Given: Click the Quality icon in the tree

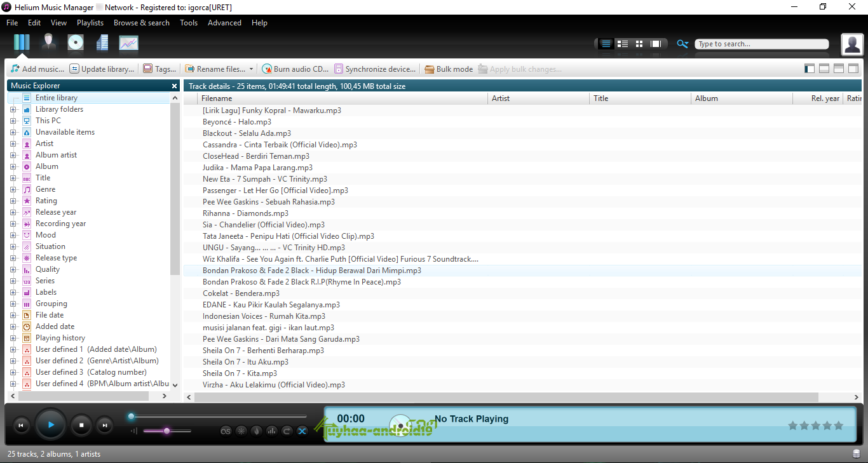Looking at the screenshot, I should click(x=27, y=269).
